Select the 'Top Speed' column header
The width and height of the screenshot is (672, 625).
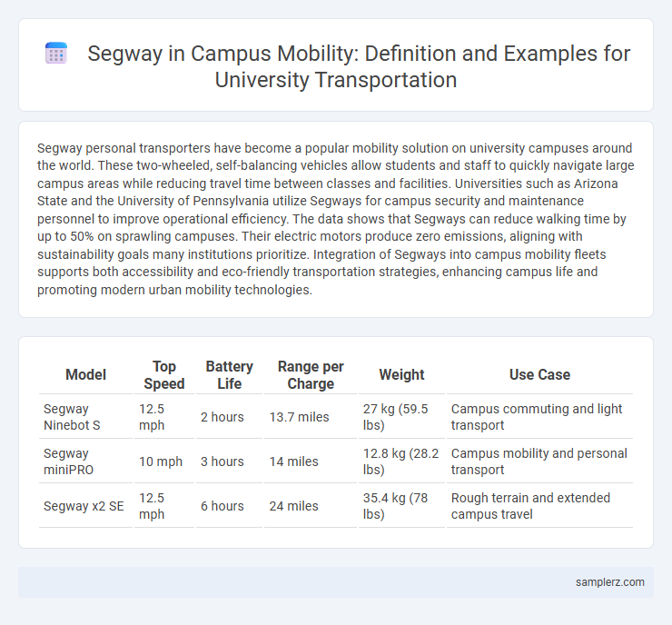164,374
